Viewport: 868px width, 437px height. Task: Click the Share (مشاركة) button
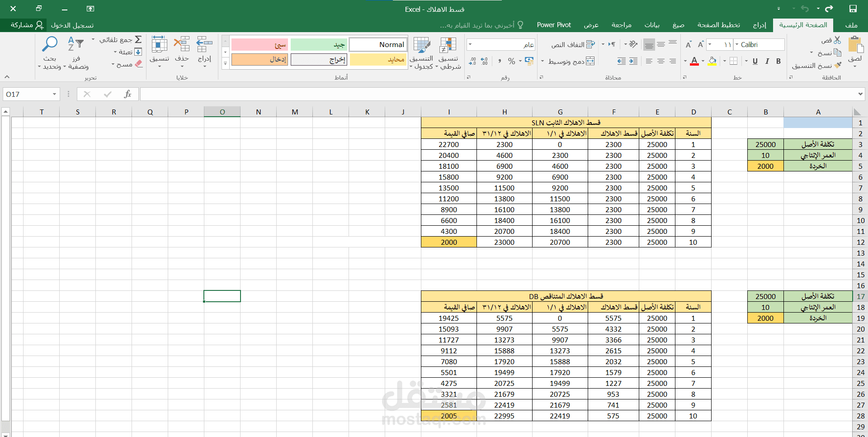tap(27, 25)
